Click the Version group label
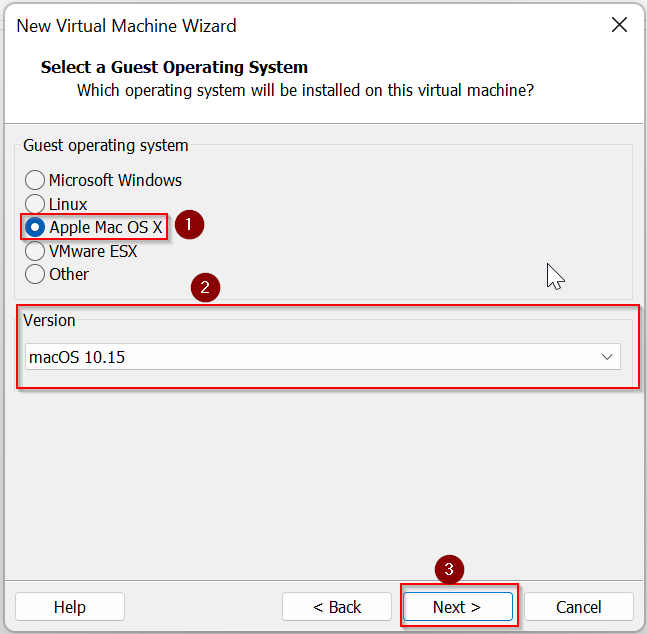647x634 pixels. (49, 321)
